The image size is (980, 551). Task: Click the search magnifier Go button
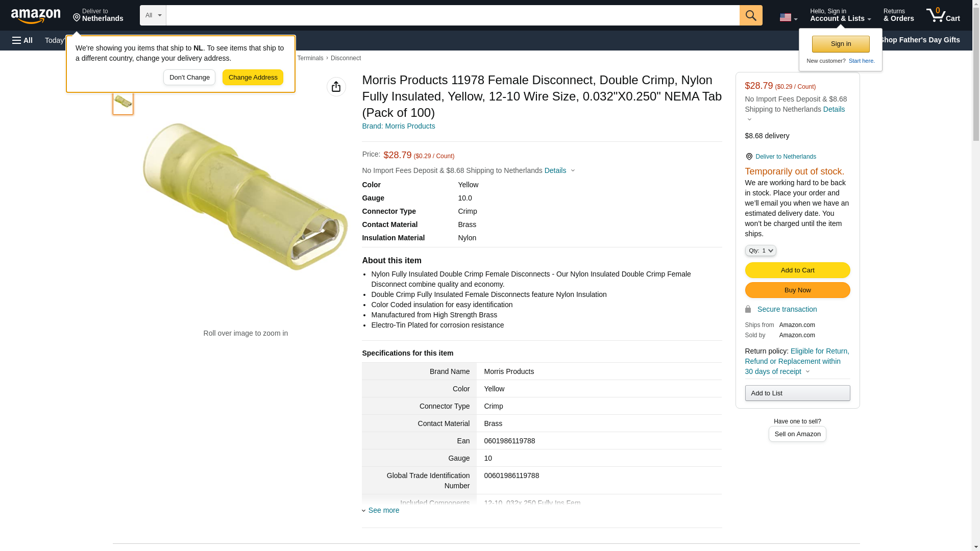(750, 15)
